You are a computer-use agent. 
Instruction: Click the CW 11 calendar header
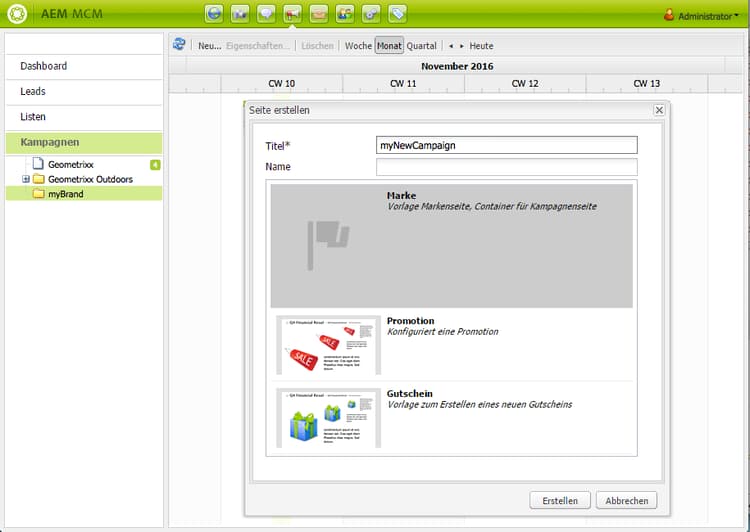pos(403,83)
